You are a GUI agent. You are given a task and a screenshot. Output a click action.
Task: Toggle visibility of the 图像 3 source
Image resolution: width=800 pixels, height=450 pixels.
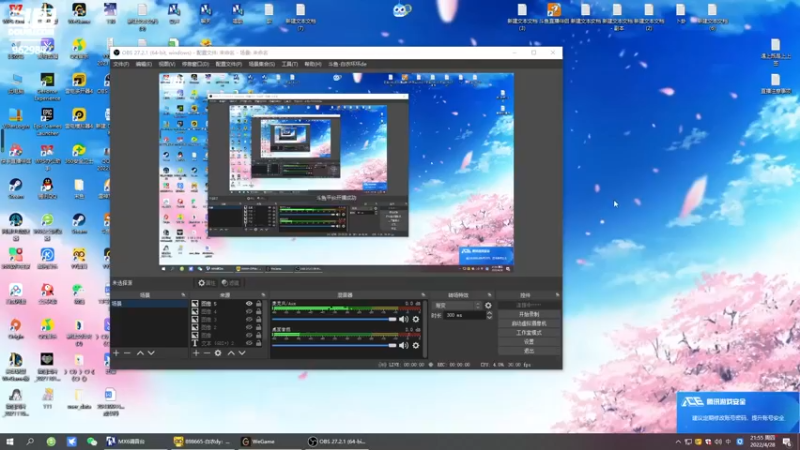tap(249, 319)
